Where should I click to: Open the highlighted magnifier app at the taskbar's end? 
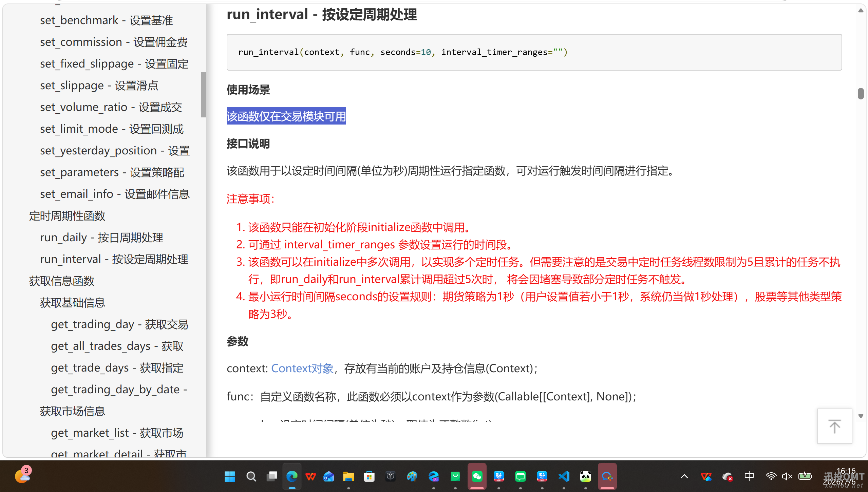coord(607,476)
